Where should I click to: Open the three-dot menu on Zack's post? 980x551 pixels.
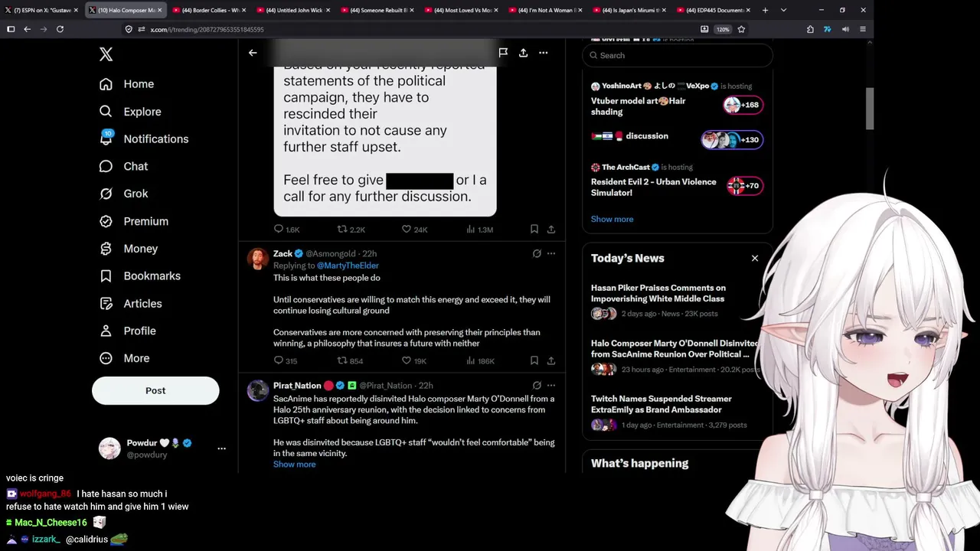click(x=551, y=253)
